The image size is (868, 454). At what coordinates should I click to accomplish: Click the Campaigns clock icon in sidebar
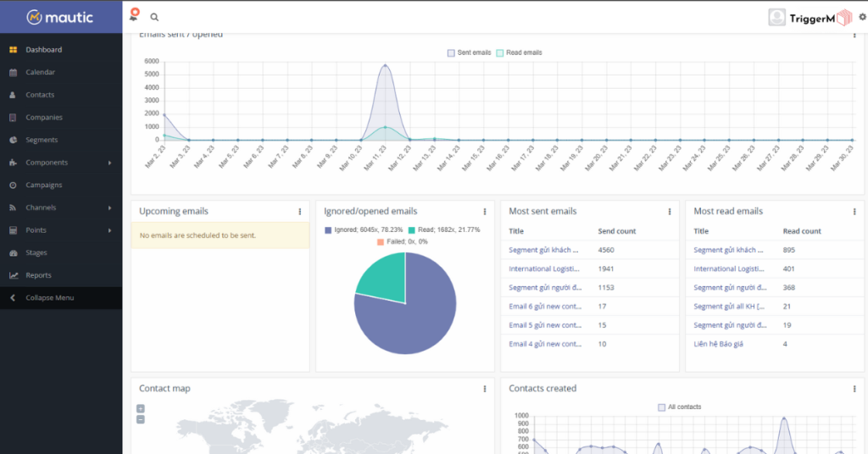(13, 185)
